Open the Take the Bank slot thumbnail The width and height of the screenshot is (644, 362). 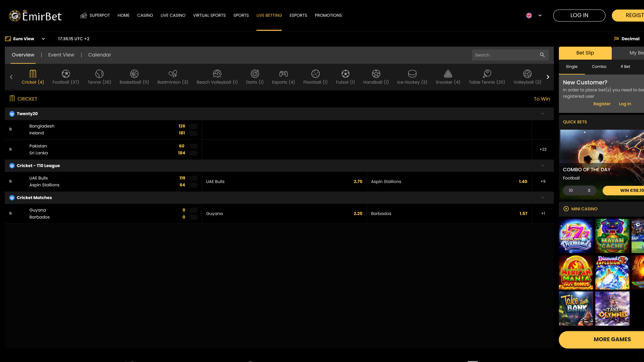coord(576,308)
